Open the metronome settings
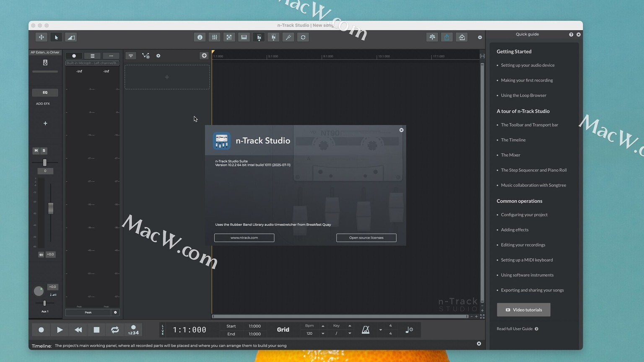 tap(366, 330)
